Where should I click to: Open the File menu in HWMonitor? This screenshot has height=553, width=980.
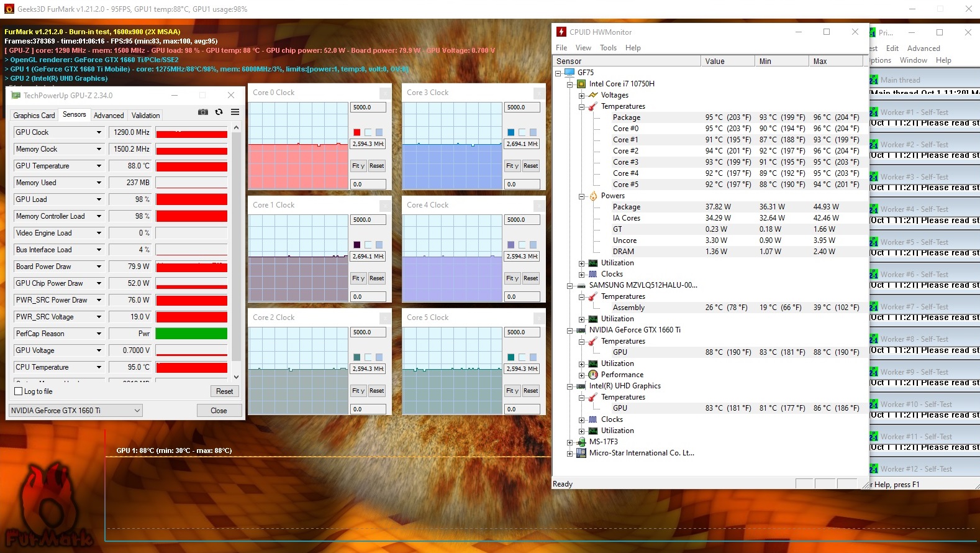coord(561,48)
